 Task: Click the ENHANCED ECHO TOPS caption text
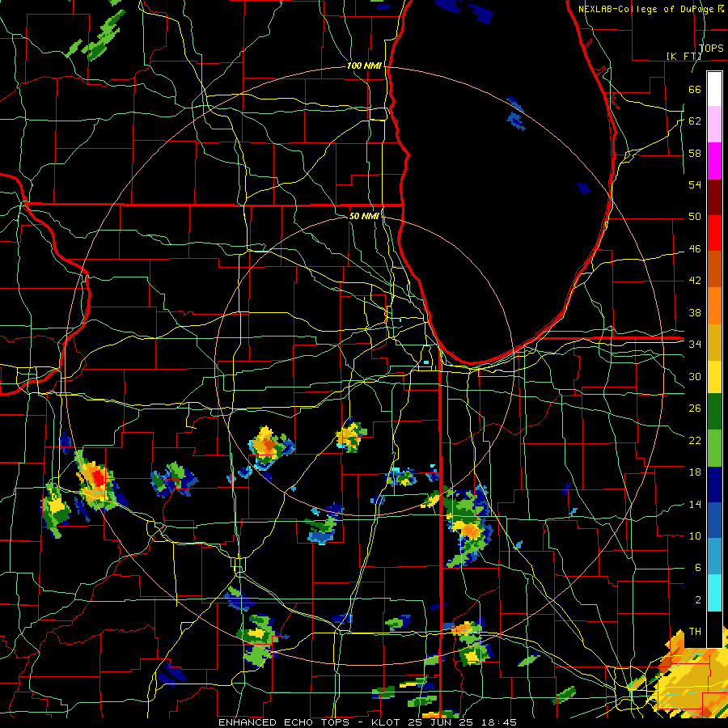point(287,722)
